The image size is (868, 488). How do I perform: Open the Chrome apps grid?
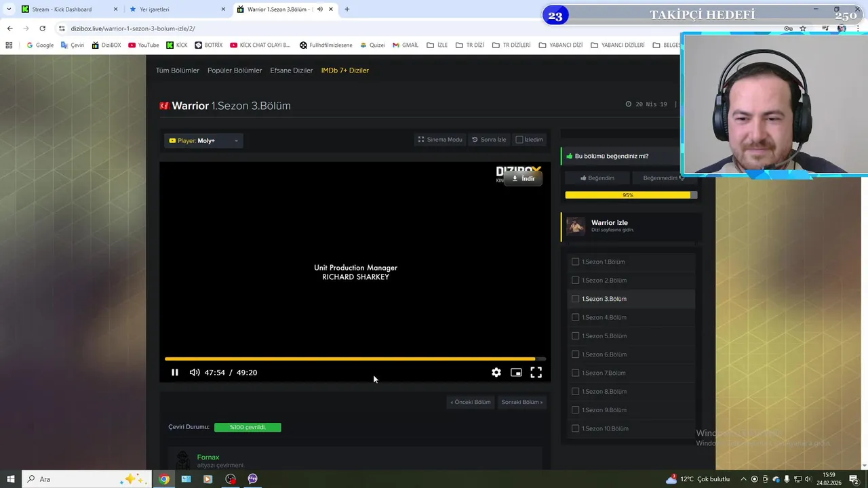[9, 45]
